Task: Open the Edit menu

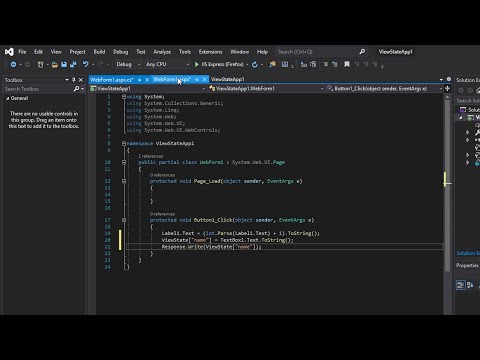Action: (x=38, y=52)
